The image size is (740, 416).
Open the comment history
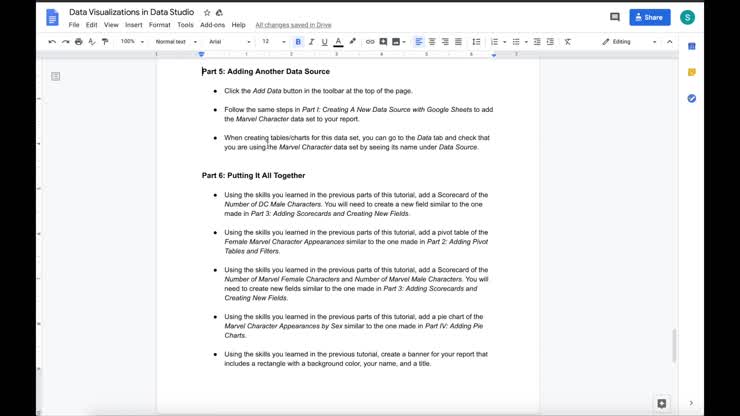coord(614,17)
